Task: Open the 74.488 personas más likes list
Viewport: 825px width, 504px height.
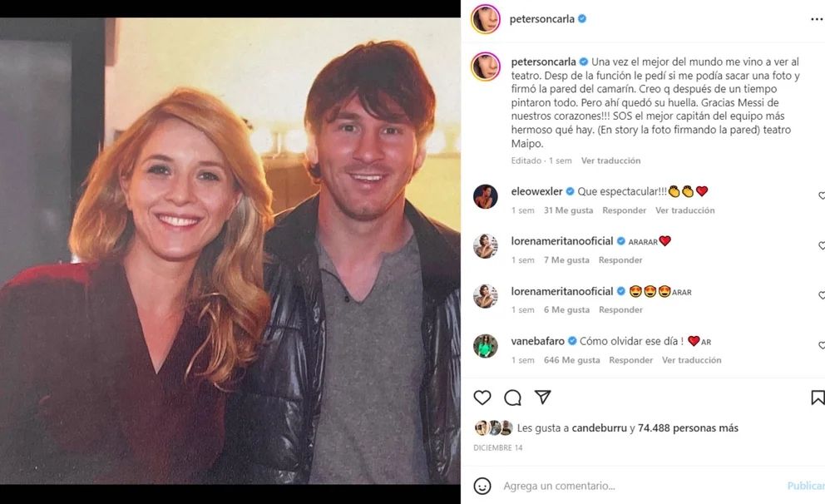Action: (x=688, y=428)
